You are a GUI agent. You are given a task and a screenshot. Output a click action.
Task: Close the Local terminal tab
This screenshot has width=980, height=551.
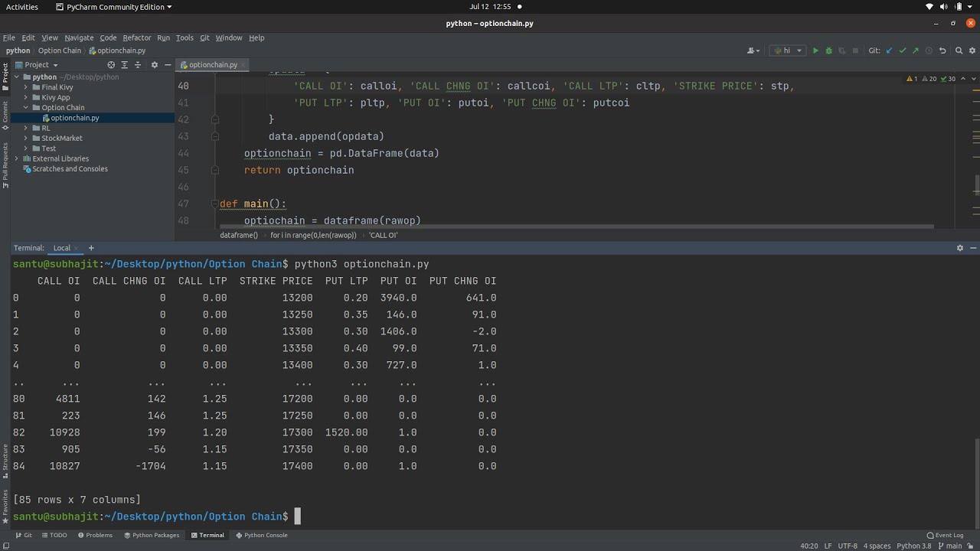coord(77,248)
